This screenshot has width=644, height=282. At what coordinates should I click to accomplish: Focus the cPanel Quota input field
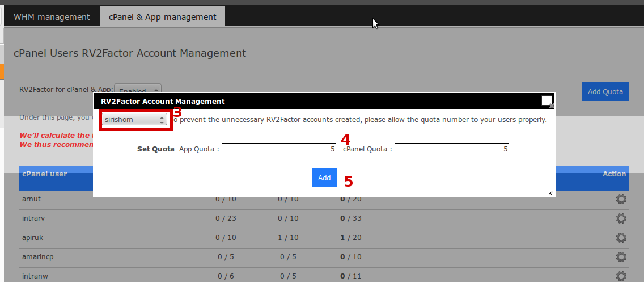452,149
